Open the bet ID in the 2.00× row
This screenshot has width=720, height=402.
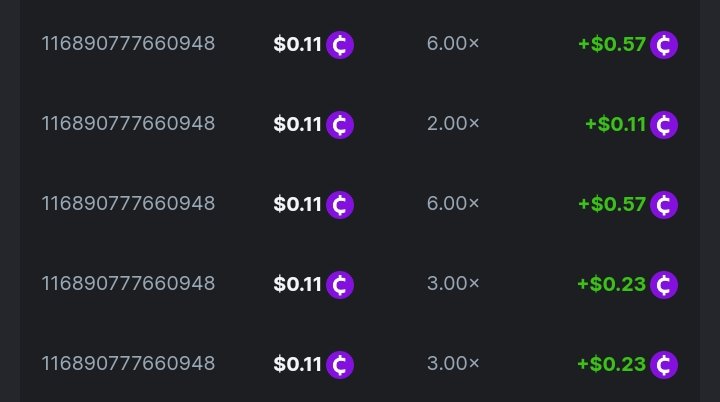[x=128, y=124]
